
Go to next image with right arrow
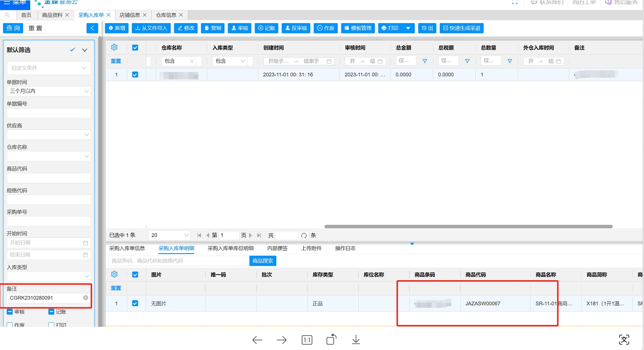click(281, 340)
